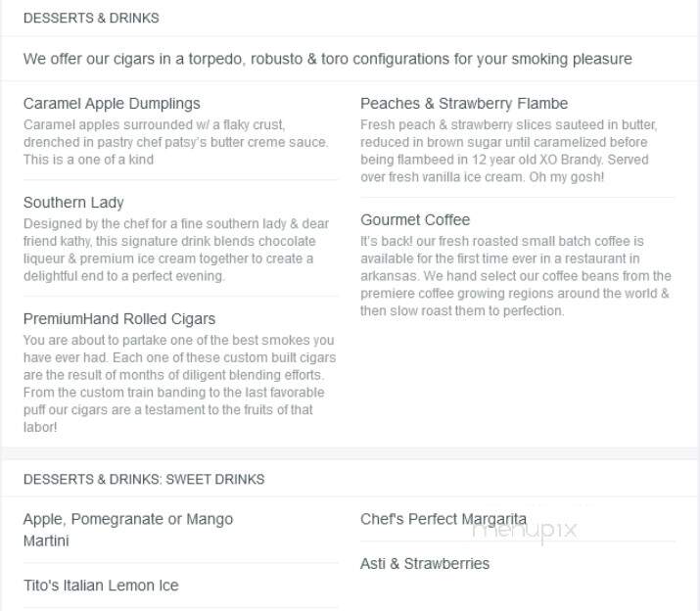Screen dimensions: 700x611
Task: Select the Caramel Apple Dumplings menu item
Action: pos(112,104)
